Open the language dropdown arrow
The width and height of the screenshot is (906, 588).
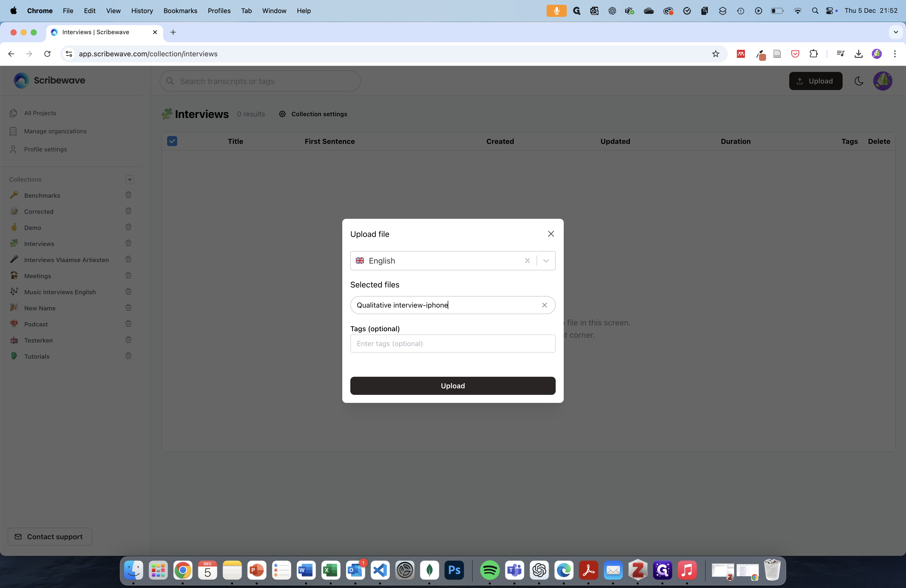tap(546, 261)
